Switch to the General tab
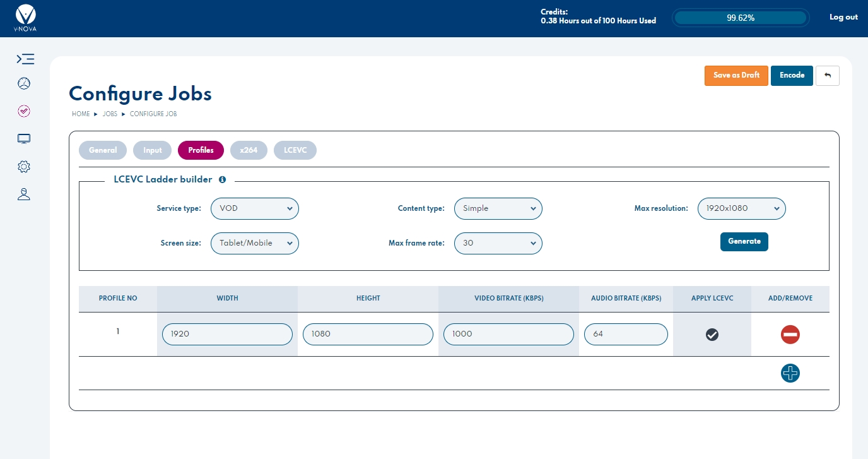 pos(103,150)
